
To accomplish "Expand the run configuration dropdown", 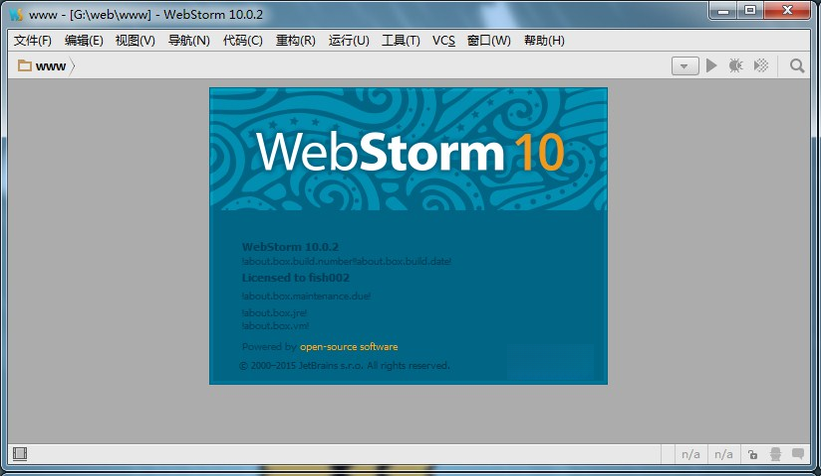I will (x=685, y=66).
